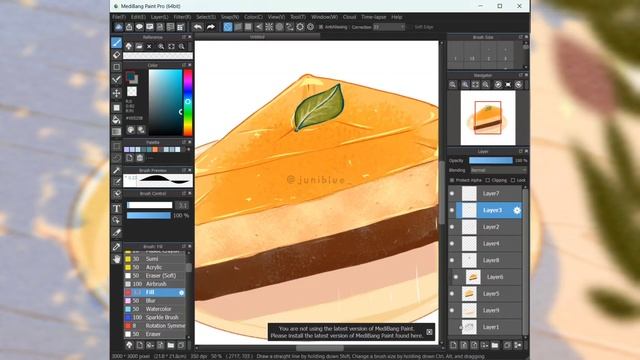The height and width of the screenshot is (360, 640).
Task: Select the Acrylic brush
Action: (x=155, y=267)
